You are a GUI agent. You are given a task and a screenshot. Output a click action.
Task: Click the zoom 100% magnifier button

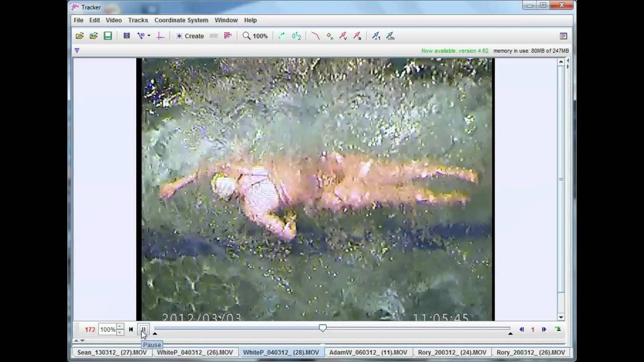tap(256, 36)
